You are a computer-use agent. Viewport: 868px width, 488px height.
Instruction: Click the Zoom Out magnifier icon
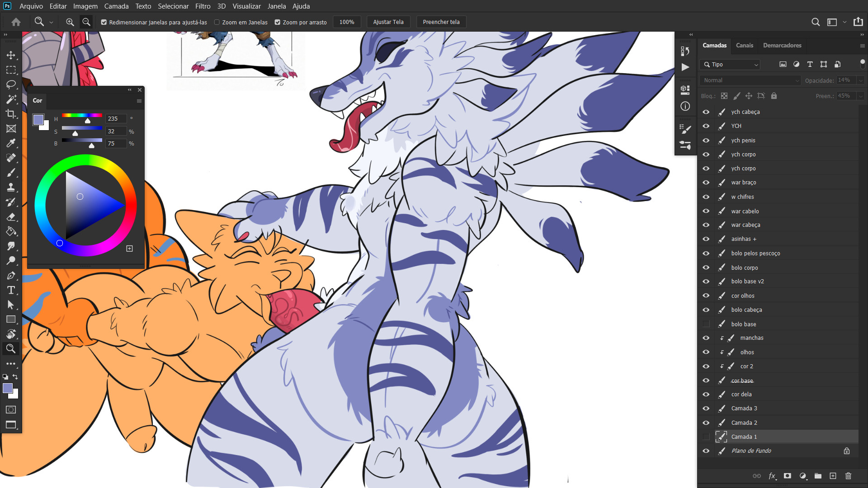86,22
